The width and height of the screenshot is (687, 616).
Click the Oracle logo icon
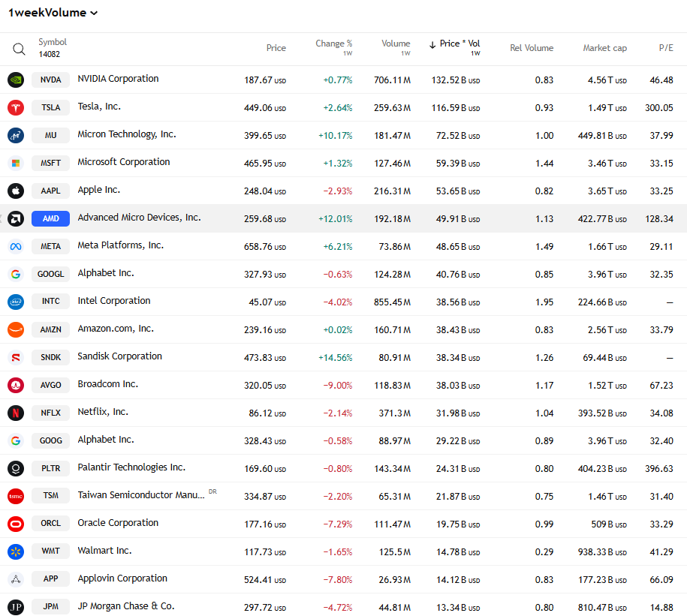coord(16,524)
